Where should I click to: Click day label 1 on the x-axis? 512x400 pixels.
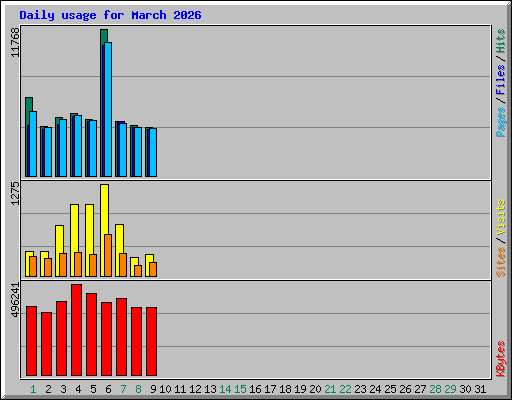coord(33,389)
